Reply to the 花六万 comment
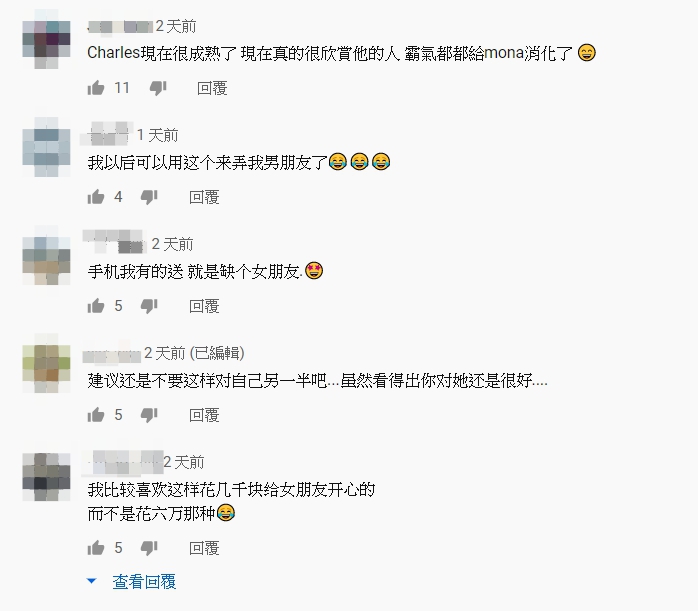This screenshot has width=698, height=611. coord(204,548)
